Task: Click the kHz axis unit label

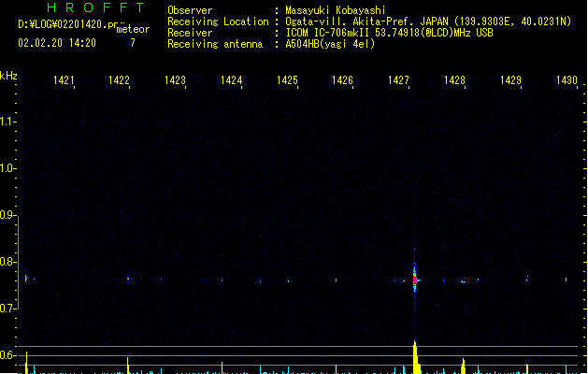Action: [8, 76]
